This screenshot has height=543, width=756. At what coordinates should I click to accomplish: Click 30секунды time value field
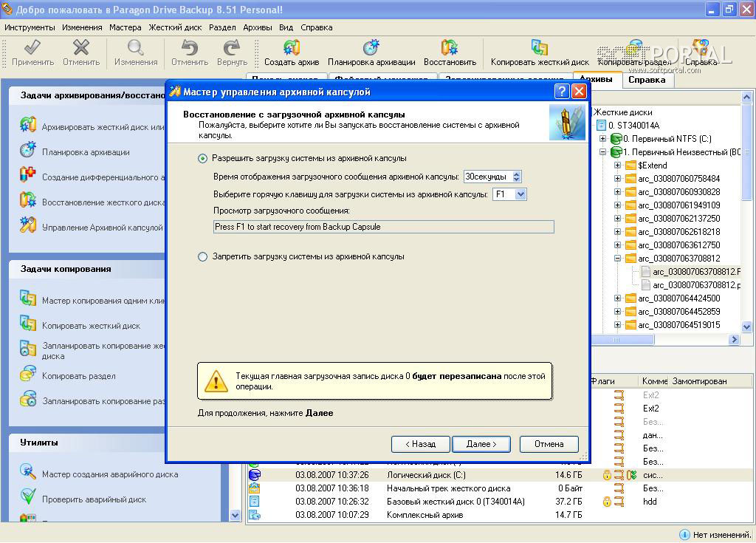pos(487,177)
